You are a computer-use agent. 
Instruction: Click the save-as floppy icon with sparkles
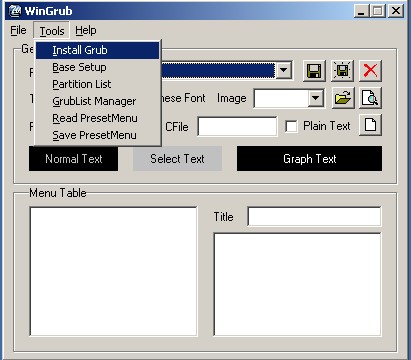point(342,71)
